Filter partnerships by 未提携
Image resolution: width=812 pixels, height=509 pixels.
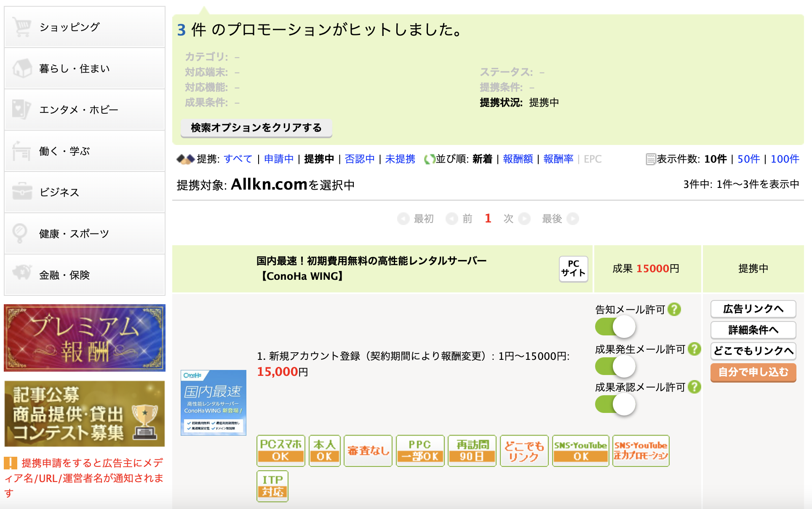click(400, 159)
